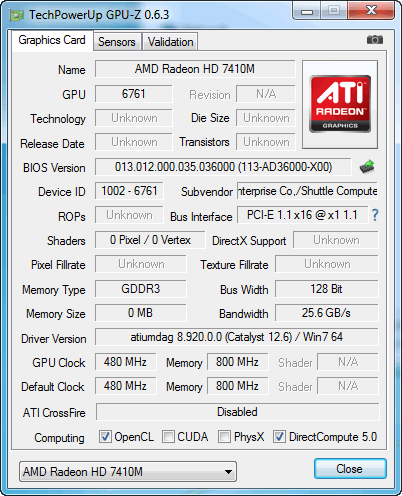Image resolution: width=402 pixels, height=496 pixels.
Task: Click the ATI CrossFire Disabled field
Action: (x=237, y=412)
